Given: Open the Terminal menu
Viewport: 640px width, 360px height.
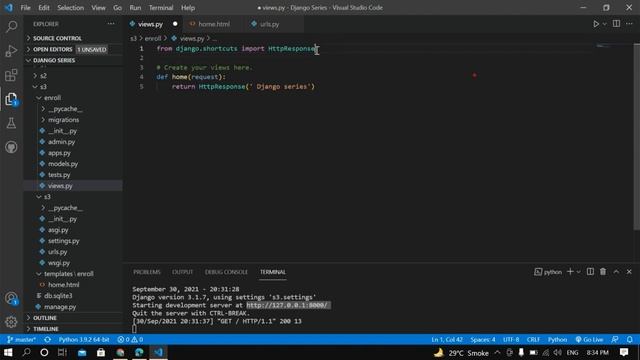Looking at the screenshot, I should [161, 8].
